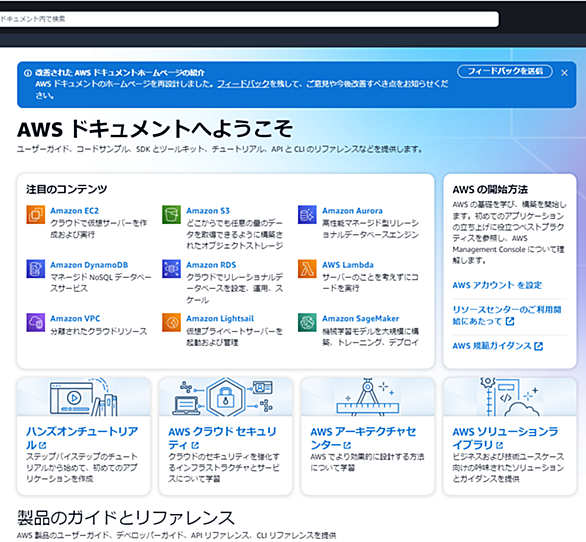Click external link icon beside ハンズオンチュートリアル
Viewport: 586px width, 542px height.
42,445
